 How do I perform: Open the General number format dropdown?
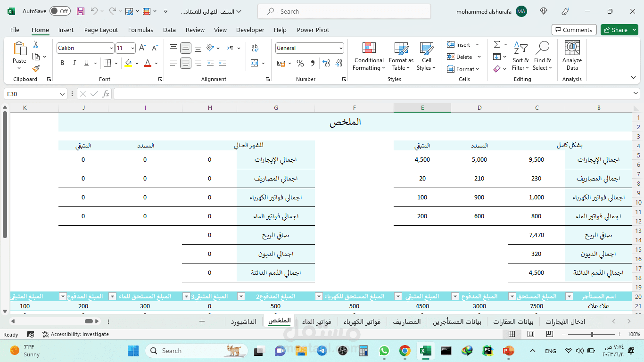(341, 48)
